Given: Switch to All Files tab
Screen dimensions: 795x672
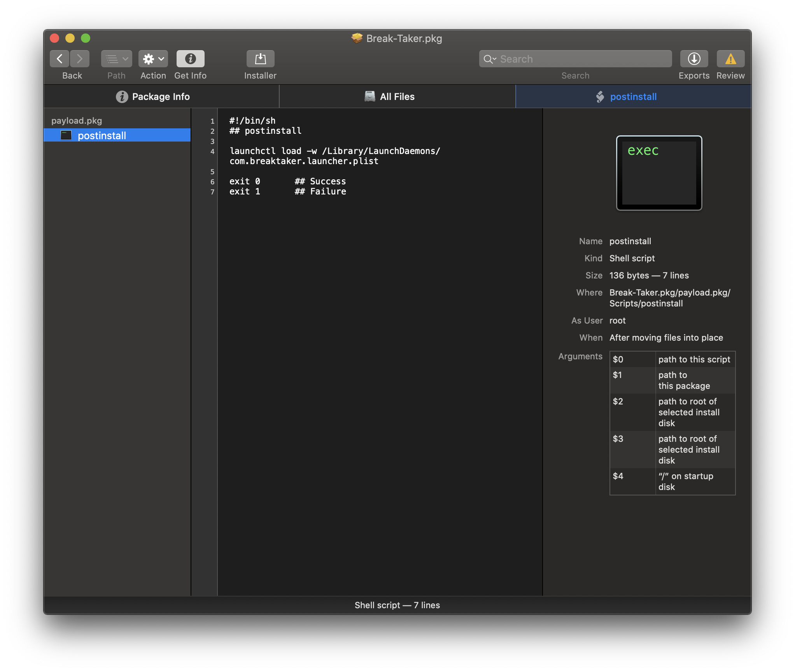Looking at the screenshot, I should (x=397, y=96).
